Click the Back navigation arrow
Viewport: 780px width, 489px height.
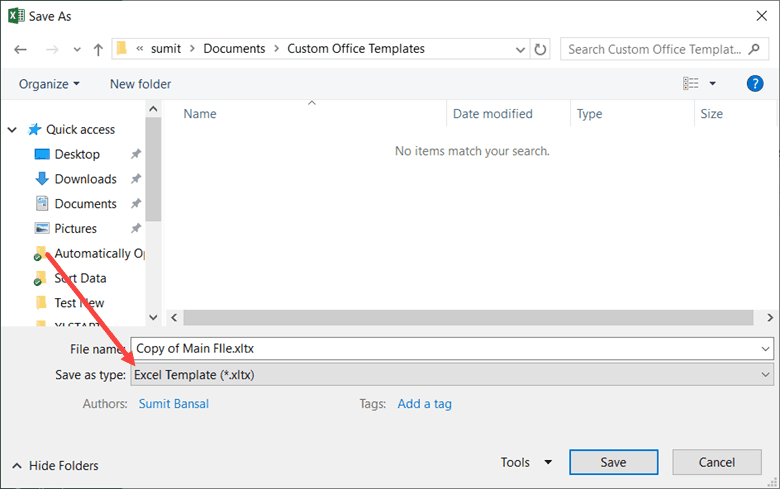point(21,49)
